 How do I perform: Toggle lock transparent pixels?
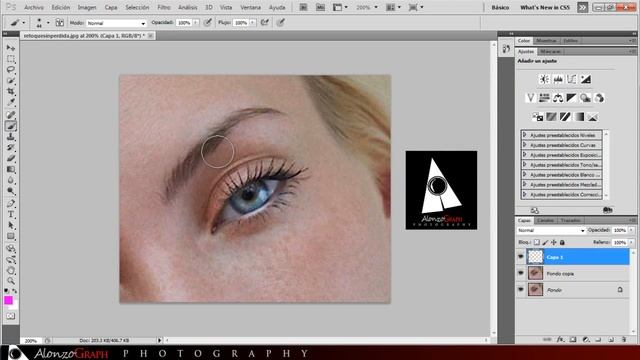click(x=537, y=242)
